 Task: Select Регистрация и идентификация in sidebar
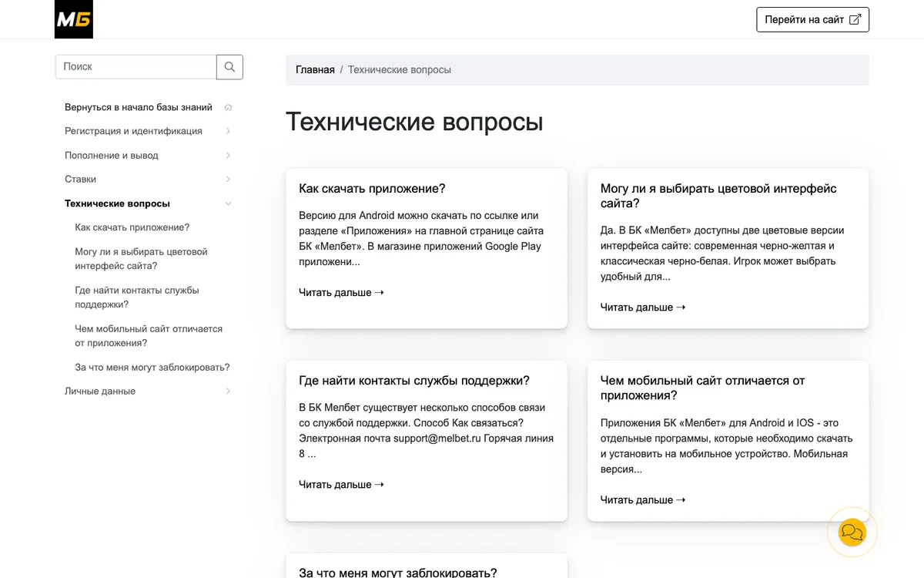tap(133, 131)
